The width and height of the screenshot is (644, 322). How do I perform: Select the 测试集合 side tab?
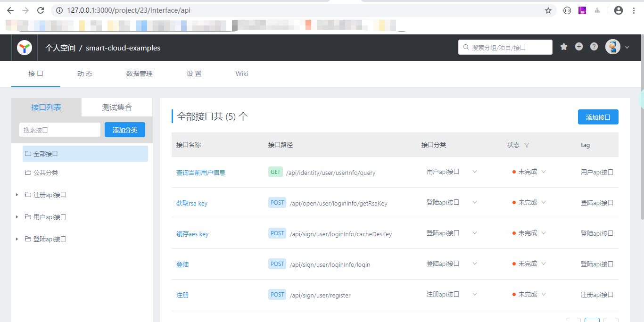coord(117,107)
